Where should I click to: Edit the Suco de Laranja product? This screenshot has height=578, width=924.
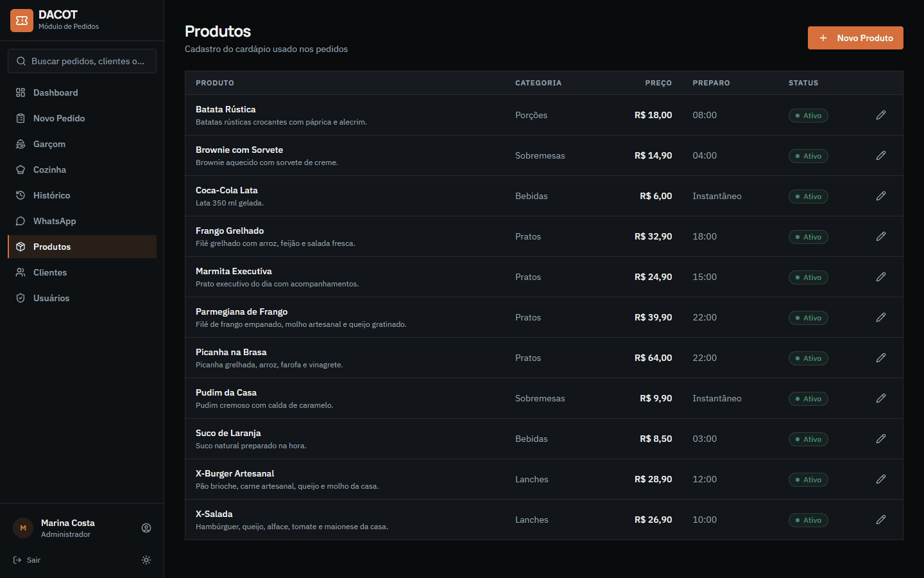pos(881,439)
